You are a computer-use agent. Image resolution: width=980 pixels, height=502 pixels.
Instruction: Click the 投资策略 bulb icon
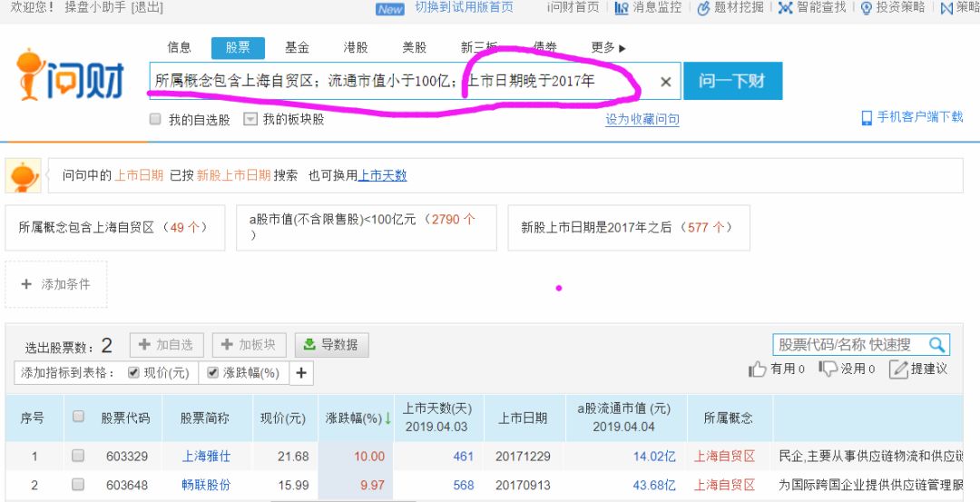[866, 7]
